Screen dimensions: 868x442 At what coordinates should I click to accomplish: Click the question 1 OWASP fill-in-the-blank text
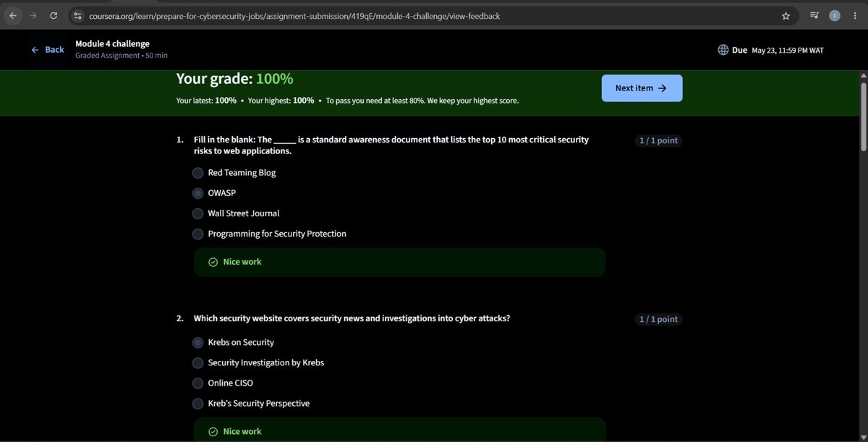[391, 145]
